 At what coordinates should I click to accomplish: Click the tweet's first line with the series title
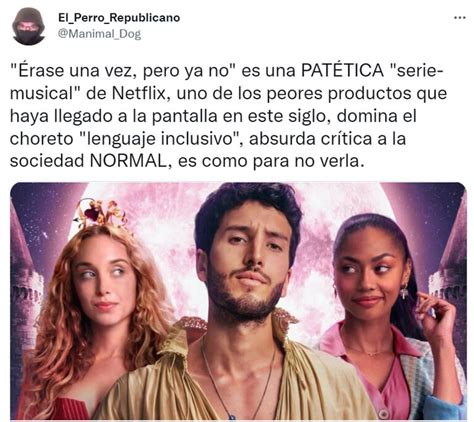[x=226, y=71]
